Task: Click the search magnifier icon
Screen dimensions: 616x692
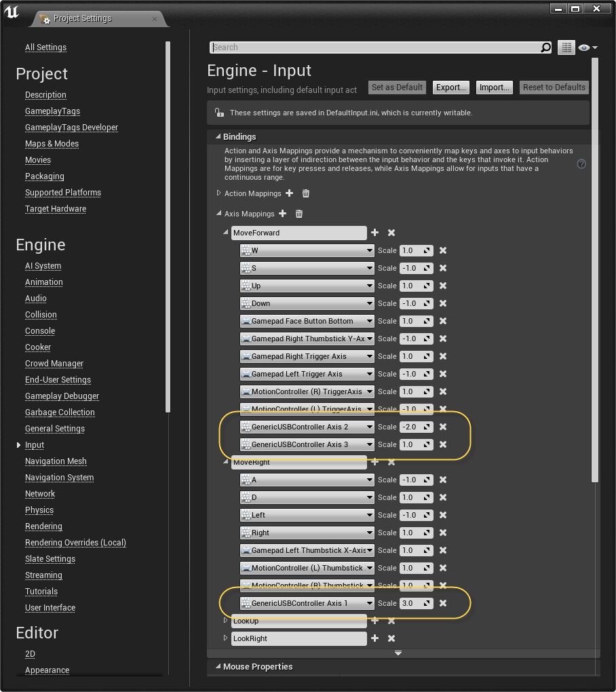Action: pyautogui.click(x=546, y=47)
